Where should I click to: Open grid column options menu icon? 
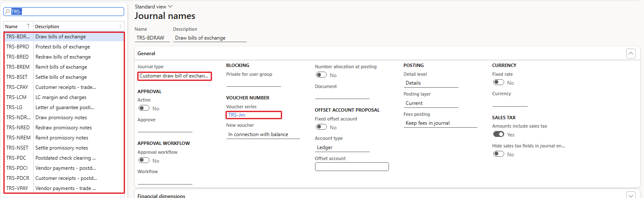point(120,26)
